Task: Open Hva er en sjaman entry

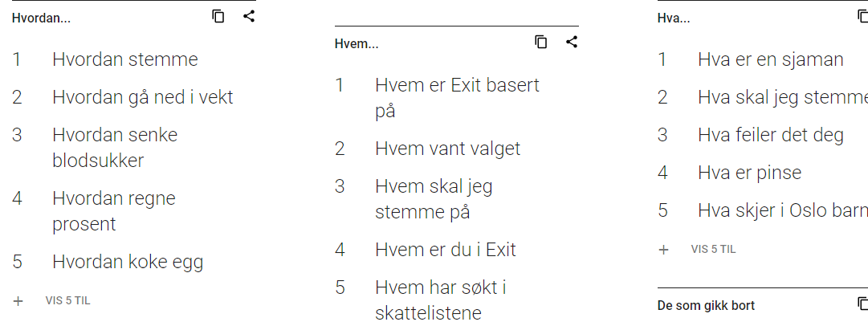Action: coord(771,59)
